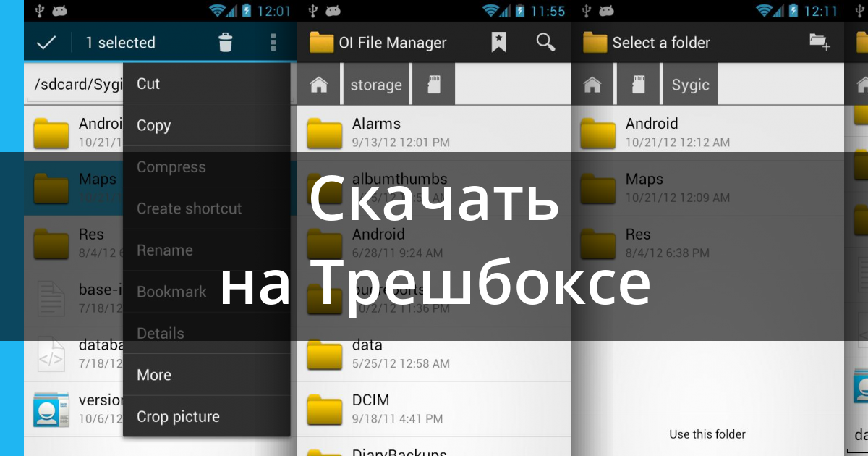Open the Alarms folder icon
Viewport: 868px width, 456px height.
[324, 132]
